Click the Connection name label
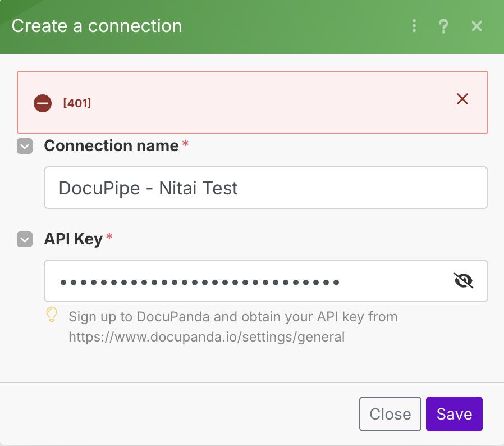 tap(111, 146)
